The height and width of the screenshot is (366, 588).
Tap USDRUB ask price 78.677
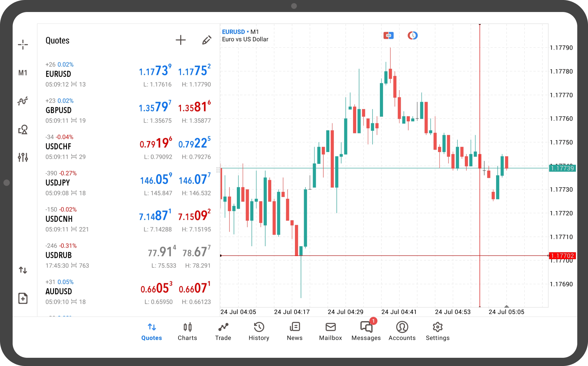pos(196,252)
